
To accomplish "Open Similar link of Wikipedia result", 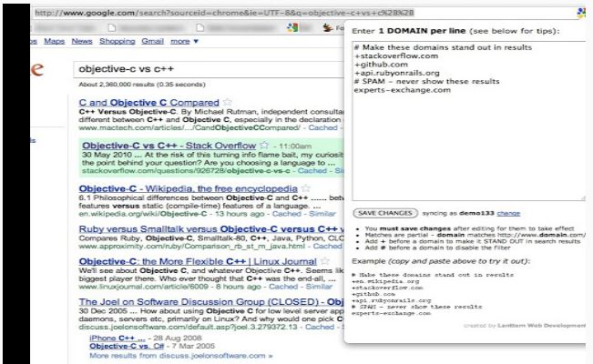I will (322, 214).
